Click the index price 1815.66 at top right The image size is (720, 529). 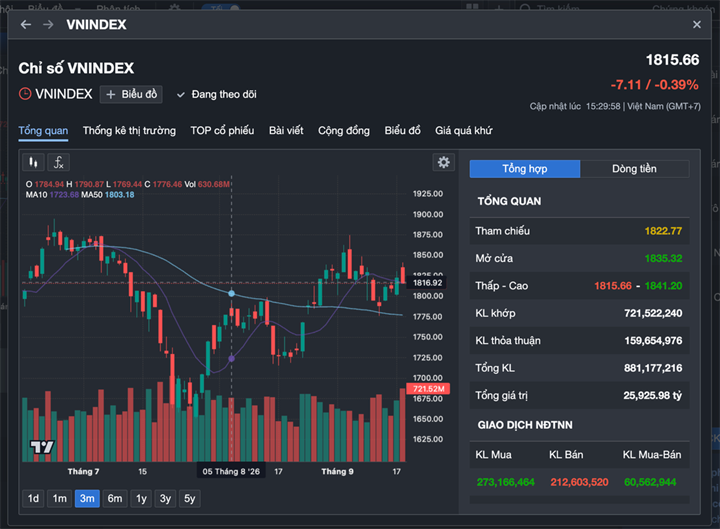click(672, 60)
